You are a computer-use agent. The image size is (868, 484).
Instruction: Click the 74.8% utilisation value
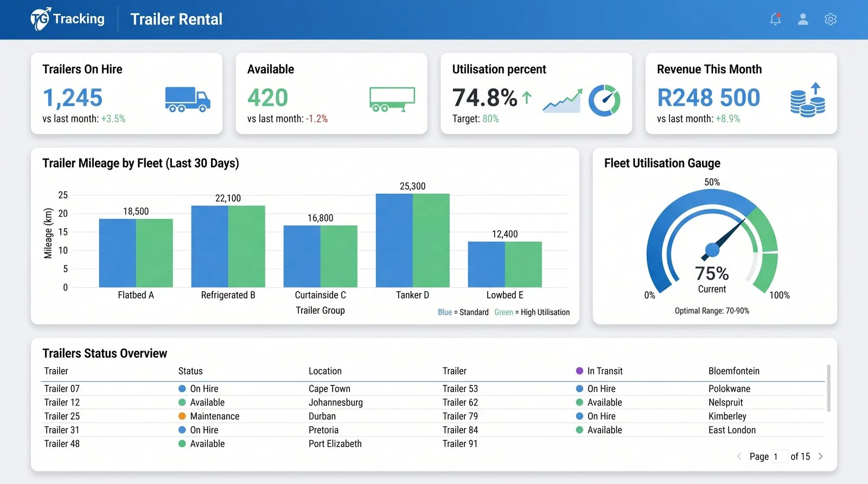tap(485, 98)
